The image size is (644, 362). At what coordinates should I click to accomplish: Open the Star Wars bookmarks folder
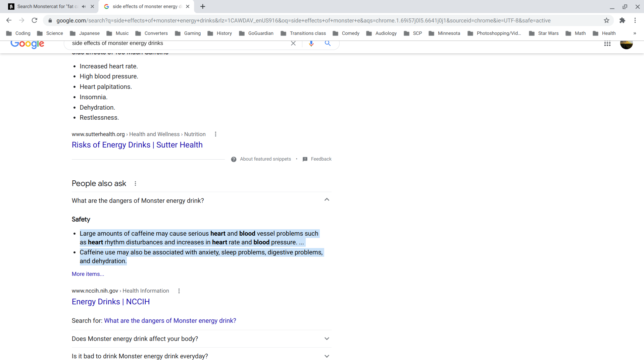[x=544, y=33]
